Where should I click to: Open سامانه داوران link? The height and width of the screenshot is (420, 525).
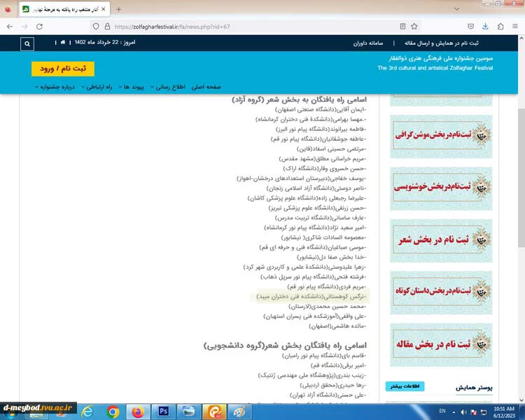click(x=368, y=43)
